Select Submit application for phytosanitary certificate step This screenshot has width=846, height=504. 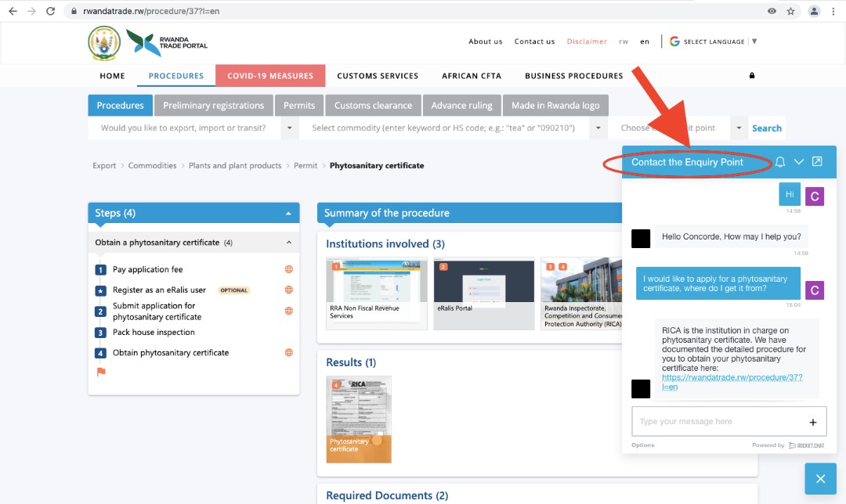157,311
